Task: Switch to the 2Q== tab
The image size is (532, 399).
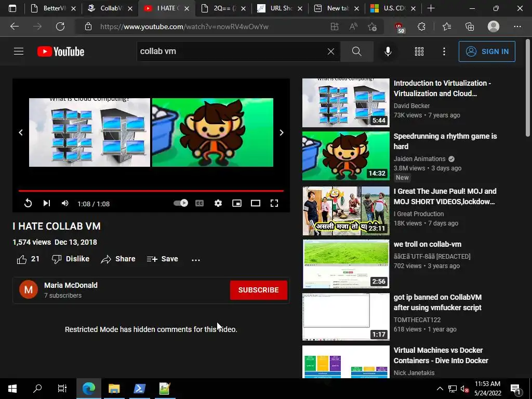Action: click(223, 8)
